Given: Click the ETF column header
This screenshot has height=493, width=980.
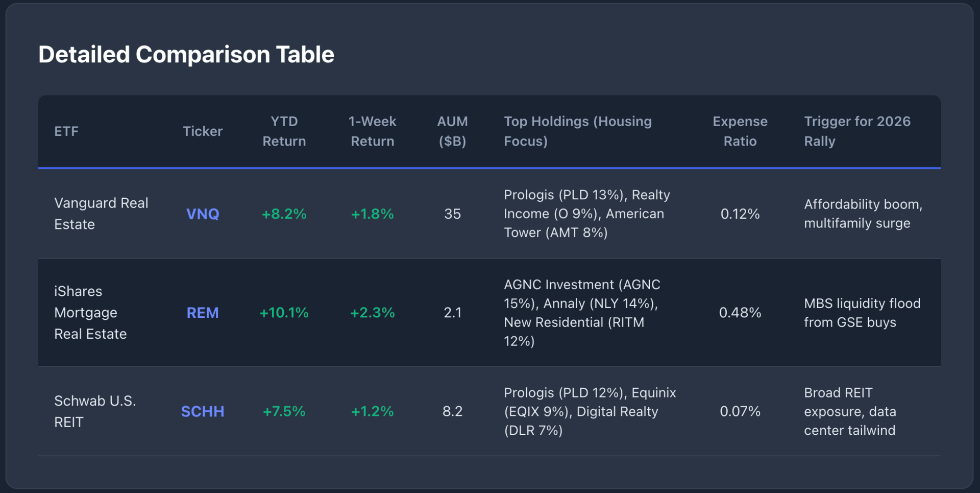Looking at the screenshot, I should (66, 131).
